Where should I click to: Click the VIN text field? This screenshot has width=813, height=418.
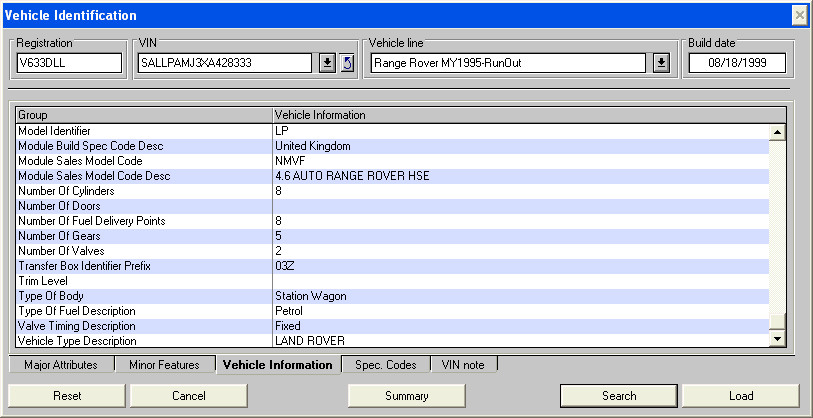click(225, 63)
